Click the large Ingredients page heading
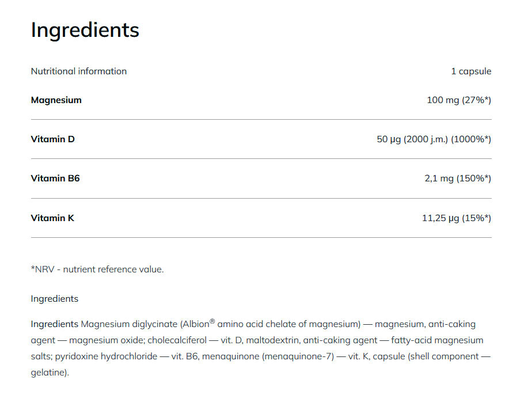Screen dimensions: 532x410 [x=85, y=30]
